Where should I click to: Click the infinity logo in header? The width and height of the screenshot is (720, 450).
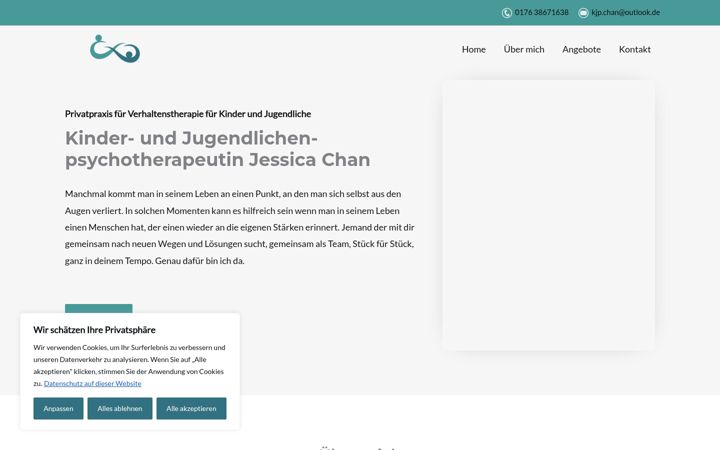point(115,49)
